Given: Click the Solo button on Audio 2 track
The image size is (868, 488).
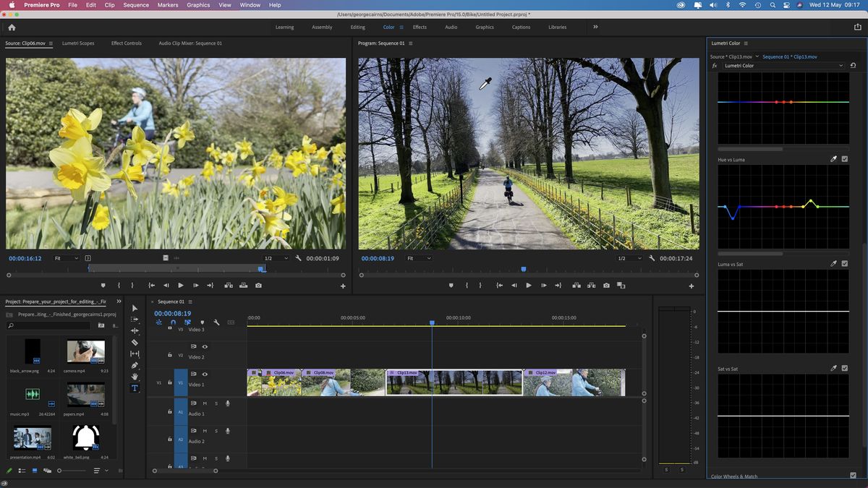Looking at the screenshot, I should [216, 432].
